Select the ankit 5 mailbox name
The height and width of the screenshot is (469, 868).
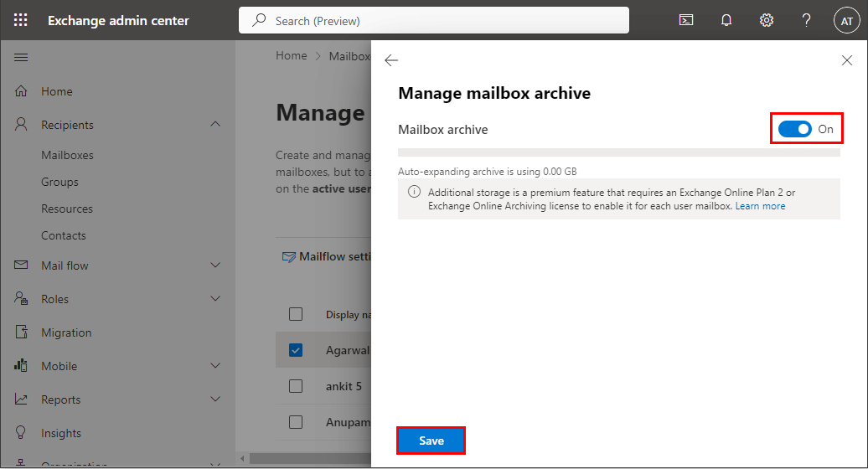[x=344, y=386]
